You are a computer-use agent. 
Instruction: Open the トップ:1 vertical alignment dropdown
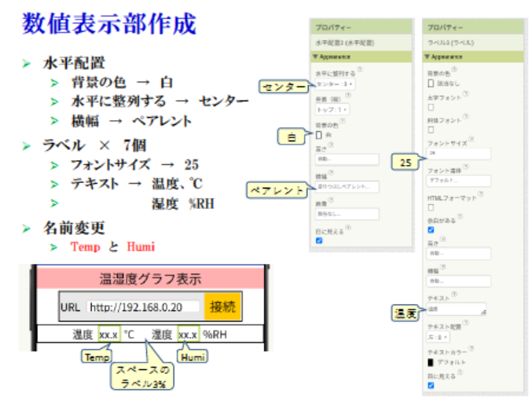coord(331,110)
